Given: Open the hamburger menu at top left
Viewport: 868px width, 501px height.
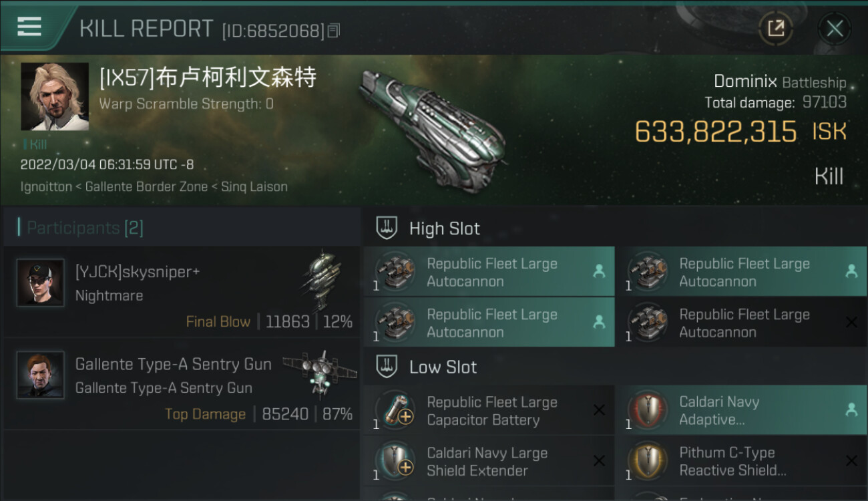Looking at the screenshot, I should point(29,27).
